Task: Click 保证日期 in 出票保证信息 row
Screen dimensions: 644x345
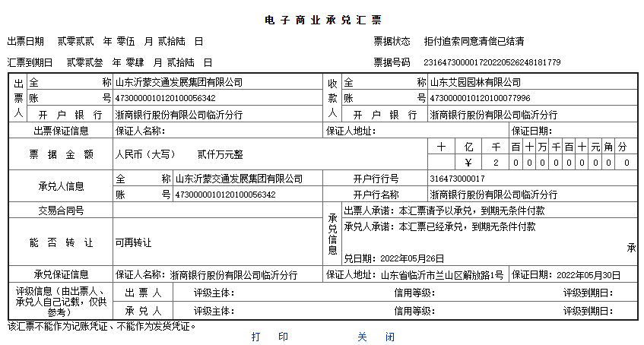Action: click(x=531, y=131)
